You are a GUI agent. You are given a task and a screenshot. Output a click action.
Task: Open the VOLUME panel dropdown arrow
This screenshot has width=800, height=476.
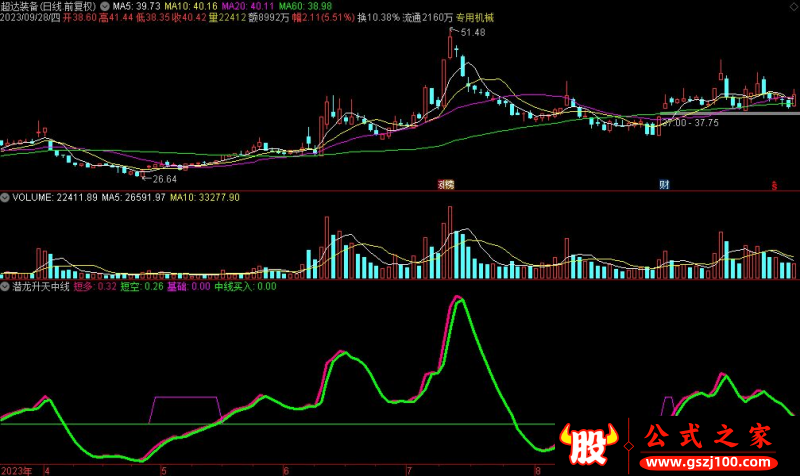click(x=5, y=197)
